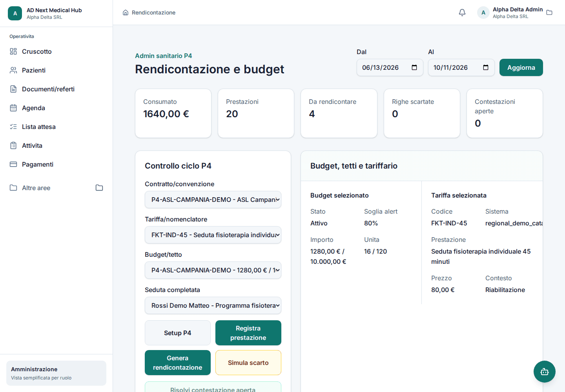Go to Attivita section

(56, 145)
